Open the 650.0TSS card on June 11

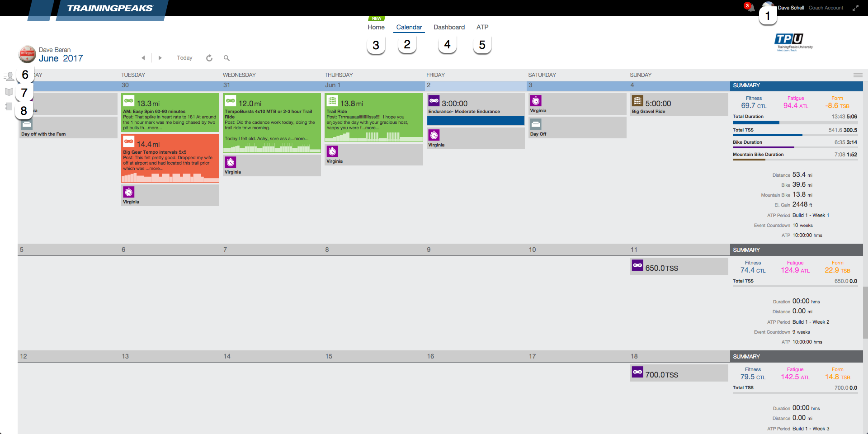pos(679,266)
